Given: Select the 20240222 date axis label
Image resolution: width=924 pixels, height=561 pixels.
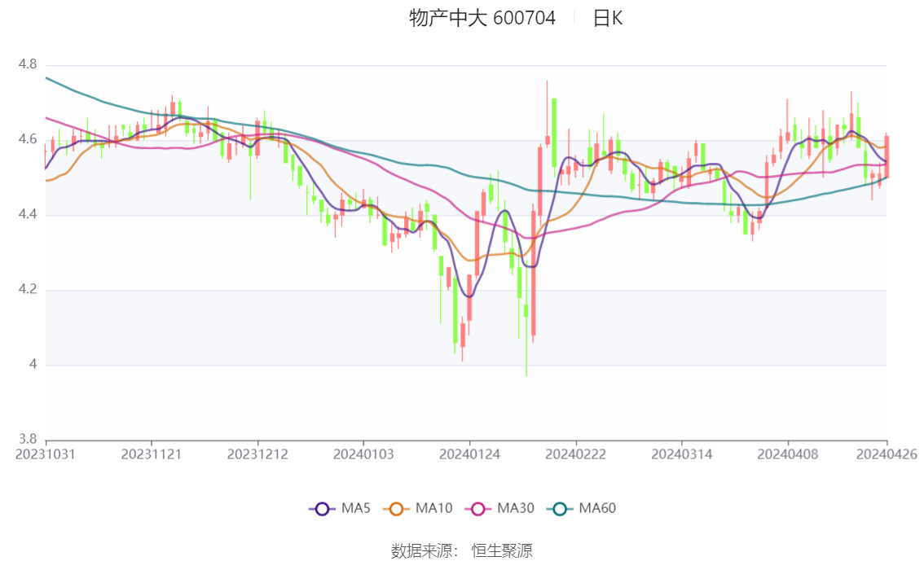Looking at the screenshot, I should (x=576, y=454).
